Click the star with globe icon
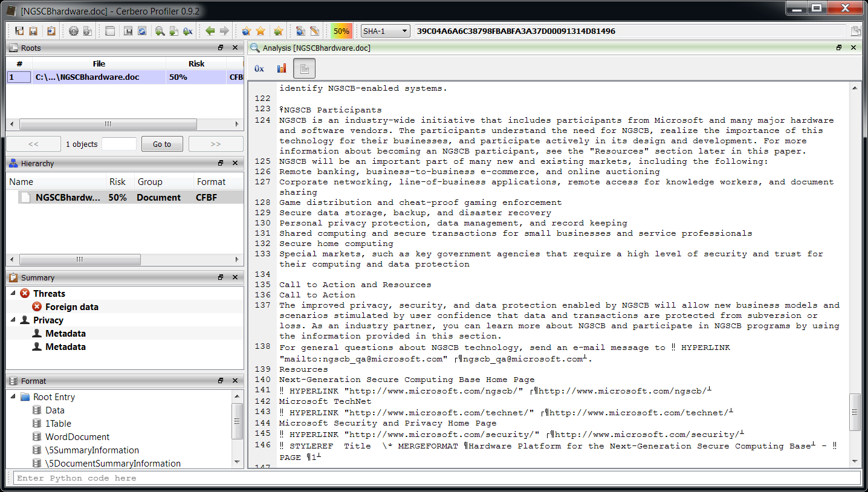The width and height of the screenshot is (868, 492). click(x=246, y=31)
